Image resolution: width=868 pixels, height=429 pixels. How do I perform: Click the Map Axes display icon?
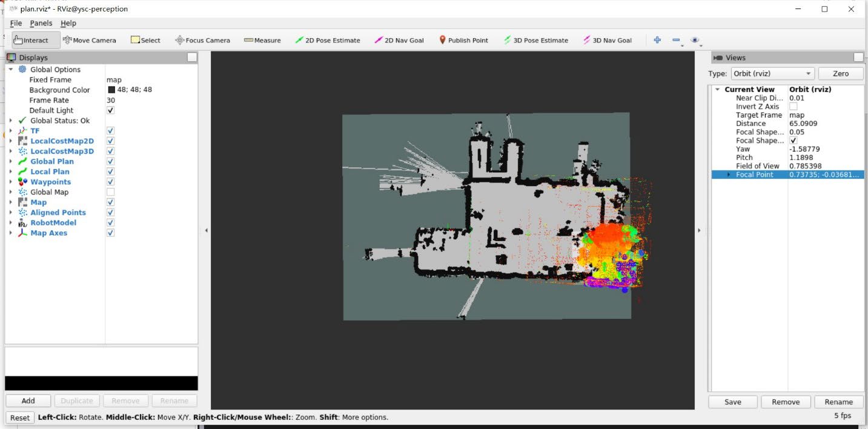(x=23, y=233)
